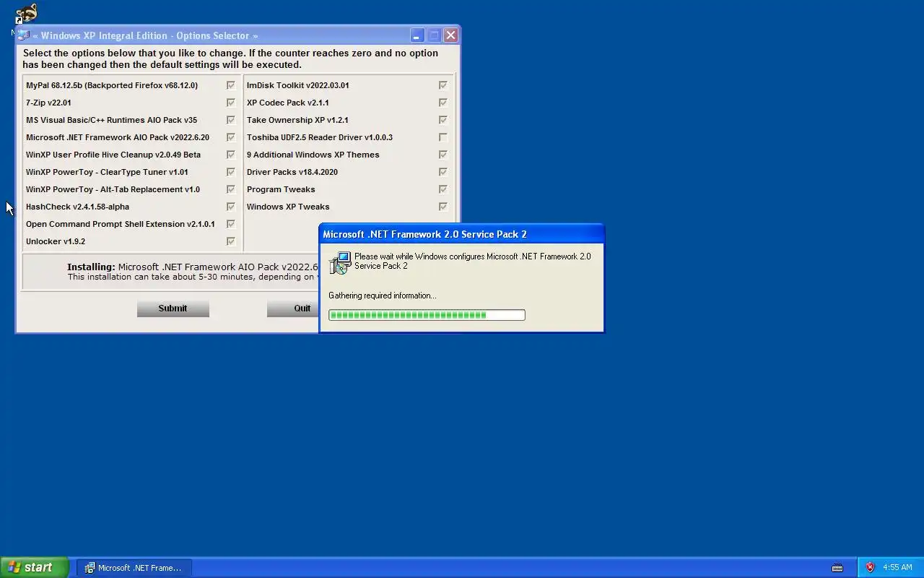Click the raccoon desktop shortcut icon
Viewport: 924px width, 578px height.
click(27, 13)
